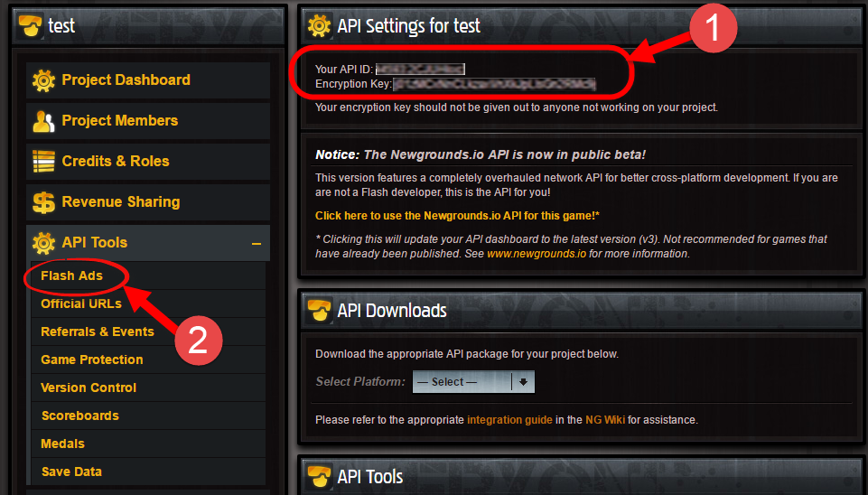Open Official URLs submenu item
This screenshot has width=868, height=495.
[x=148, y=304]
